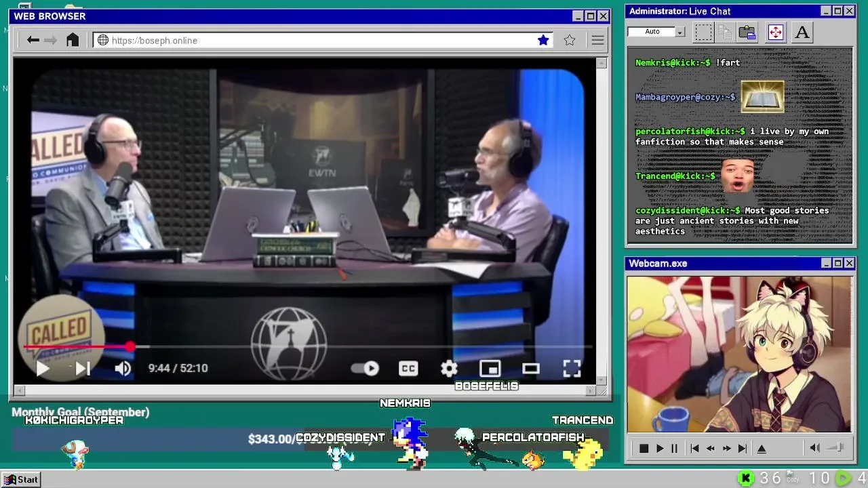Rewind in Webcam.exe player
The height and width of the screenshot is (488, 868).
point(711,448)
